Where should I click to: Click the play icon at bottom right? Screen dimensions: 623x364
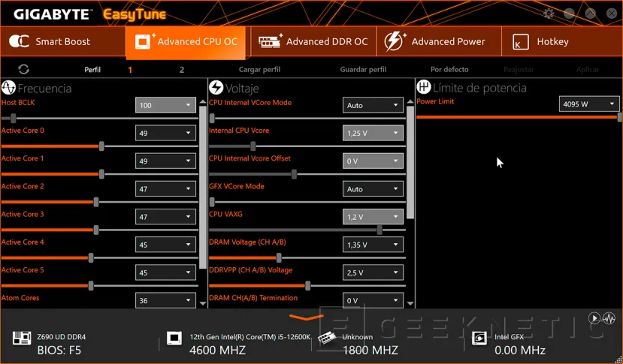594,318
